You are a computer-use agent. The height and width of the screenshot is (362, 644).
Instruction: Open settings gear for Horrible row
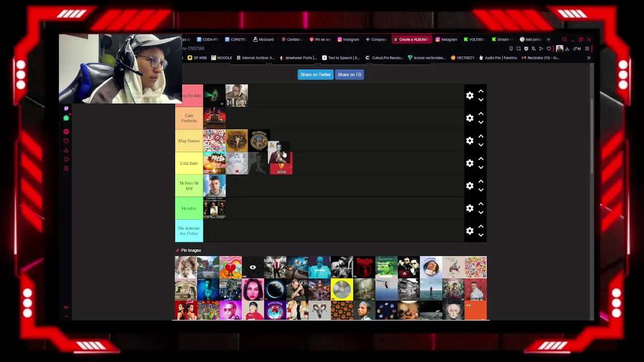(469, 208)
